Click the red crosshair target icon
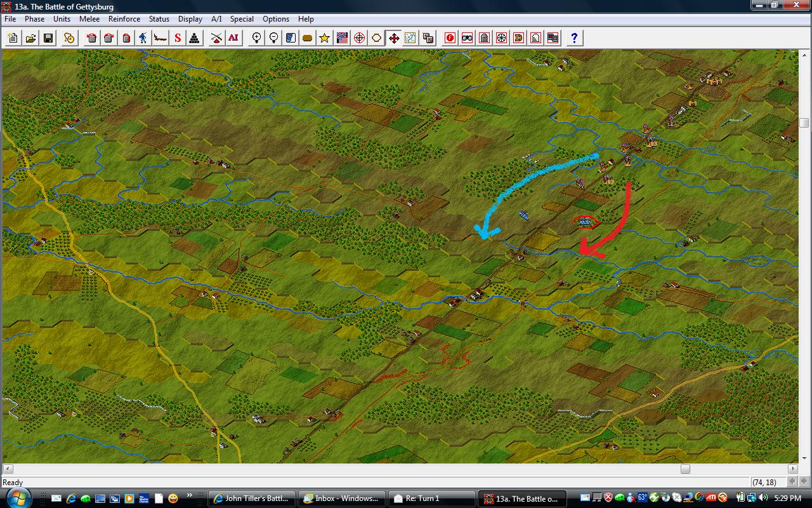Viewport: 812px width, 508px height. click(359, 38)
